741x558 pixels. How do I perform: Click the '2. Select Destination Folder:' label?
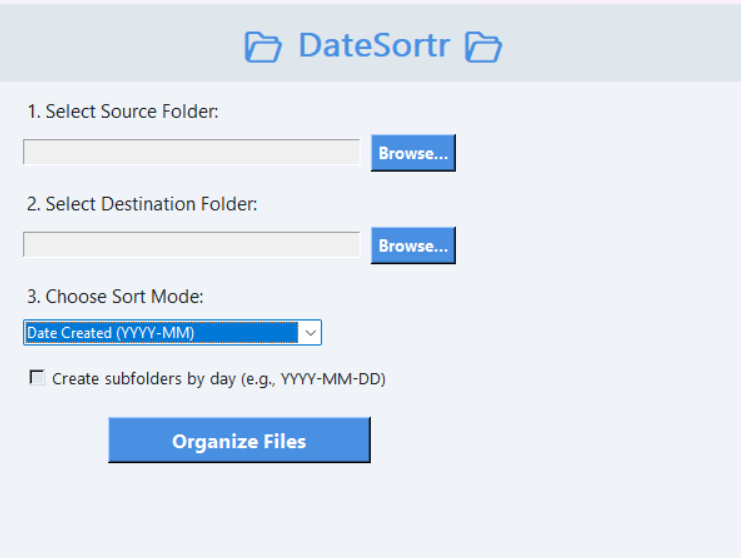[x=142, y=205]
